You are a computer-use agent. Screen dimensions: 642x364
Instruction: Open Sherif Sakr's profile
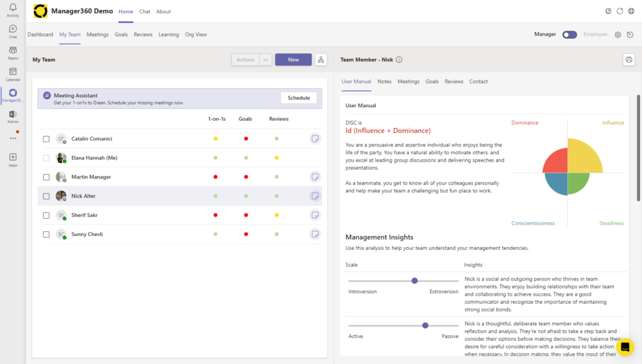pyautogui.click(x=85, y=215)
